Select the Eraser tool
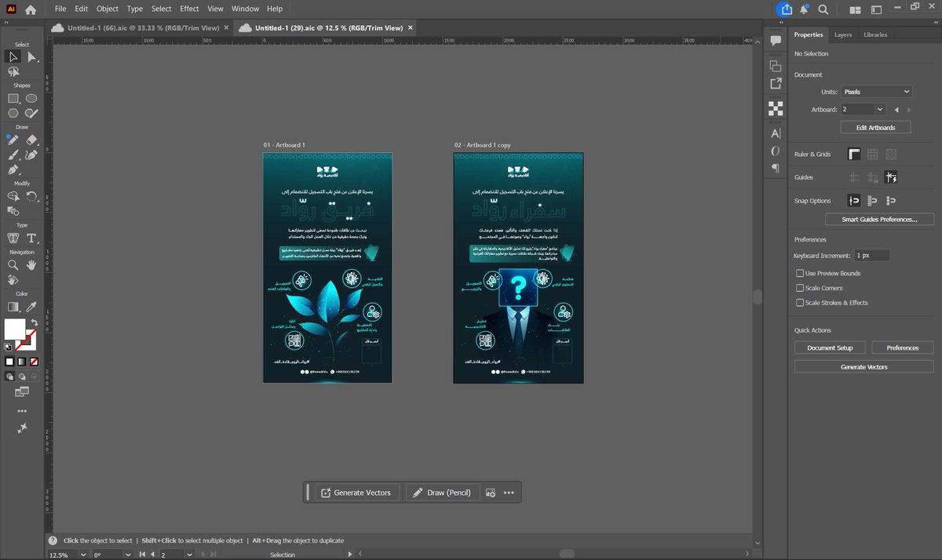Screen dimensions: 942x560 (31, 140)
